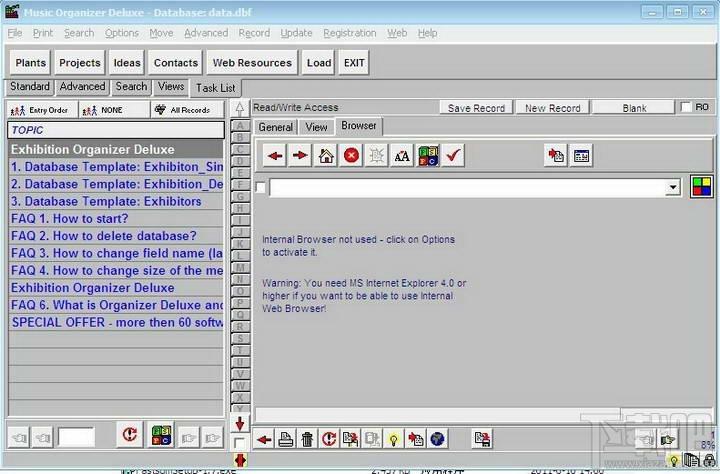The width and height of the screenshot is (720, 474).
Task: Click the Save Record button
Action: tap(476, 108)
